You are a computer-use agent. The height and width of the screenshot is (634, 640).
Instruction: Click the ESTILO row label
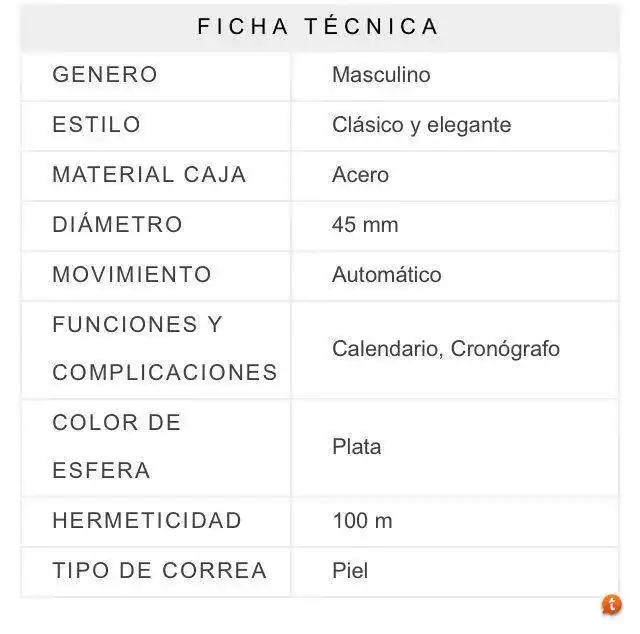tap(97, 125)
